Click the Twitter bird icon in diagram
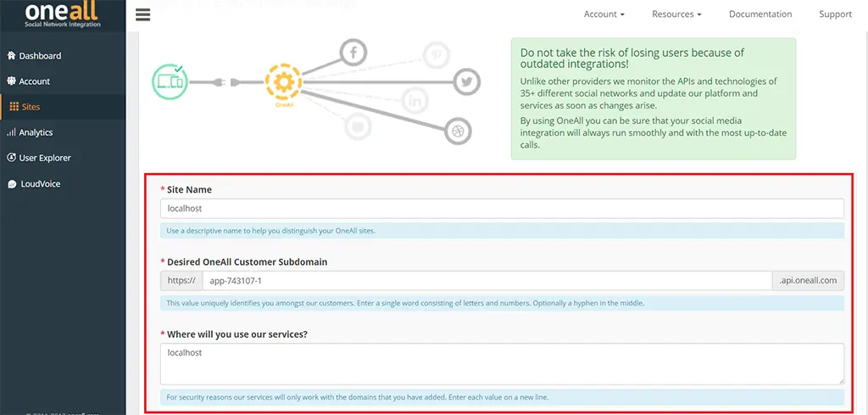This screenshot has width=868, height=415. tap(467, 82)
